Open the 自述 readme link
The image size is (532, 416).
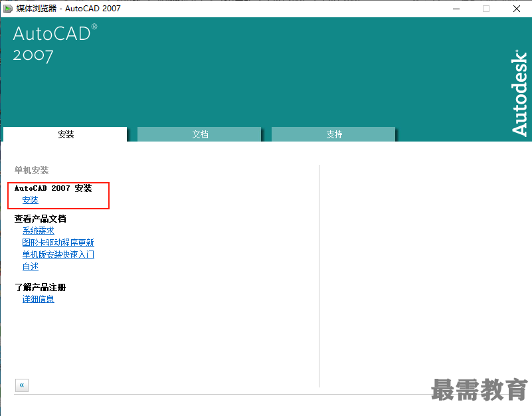click(30, 266)
